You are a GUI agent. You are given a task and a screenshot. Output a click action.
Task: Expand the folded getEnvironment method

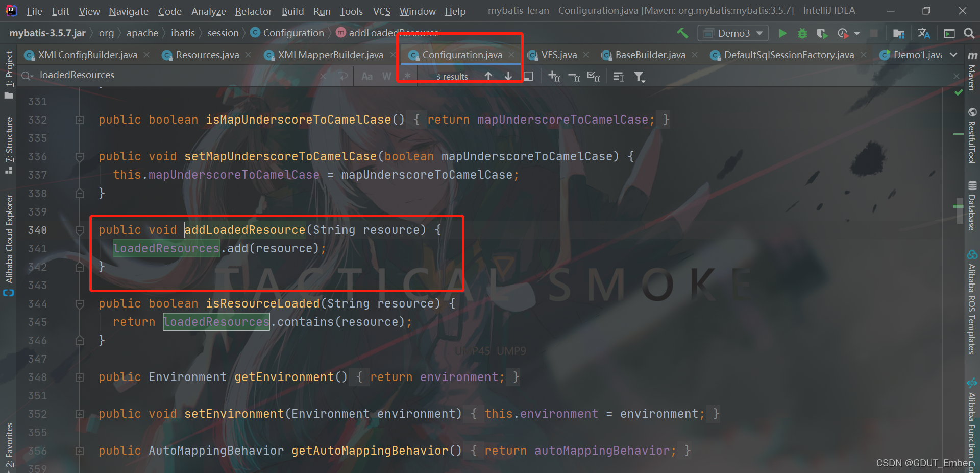(x=80, y=377)
